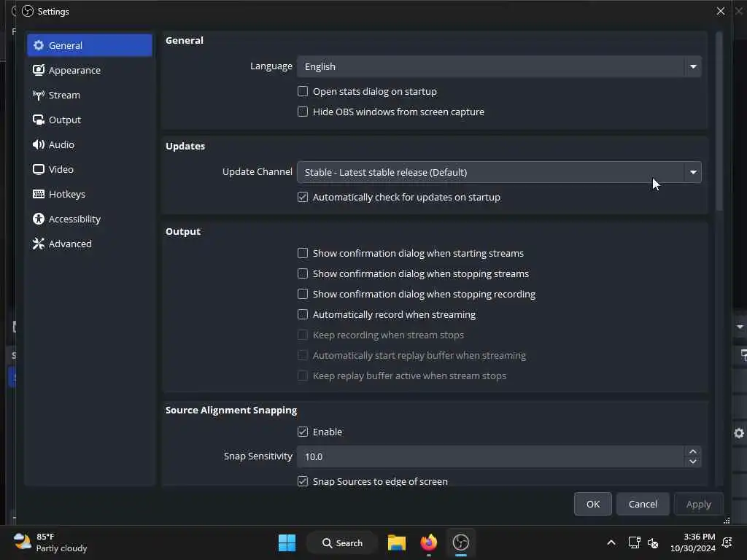Click OK to confirm settings

[592, 504]
